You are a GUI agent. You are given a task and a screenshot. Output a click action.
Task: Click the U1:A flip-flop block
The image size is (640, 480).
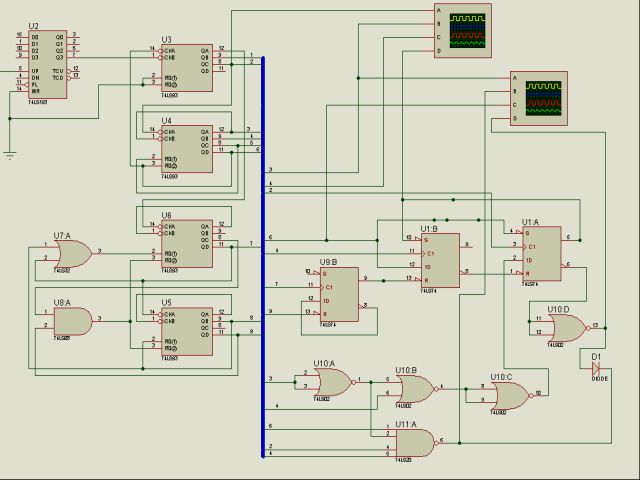(540, 253)
